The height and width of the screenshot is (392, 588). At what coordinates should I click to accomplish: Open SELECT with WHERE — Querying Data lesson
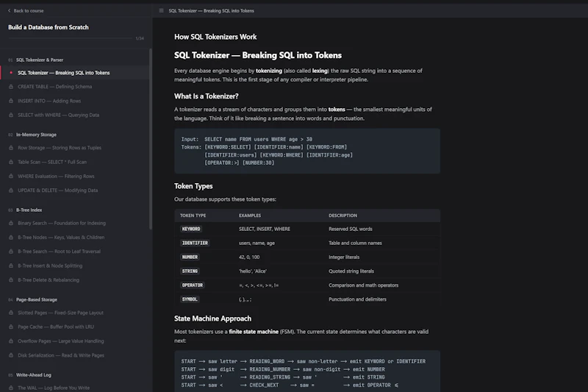pos(59,115)
